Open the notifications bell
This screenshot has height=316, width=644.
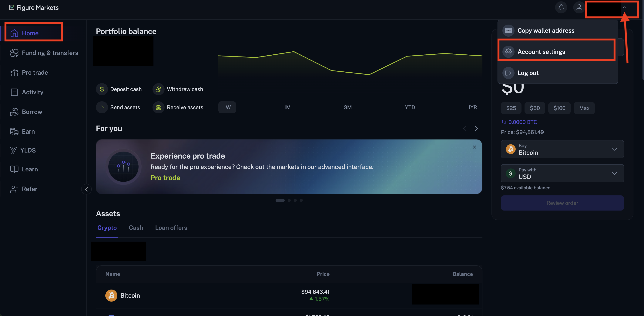click(x=561, y=8)
